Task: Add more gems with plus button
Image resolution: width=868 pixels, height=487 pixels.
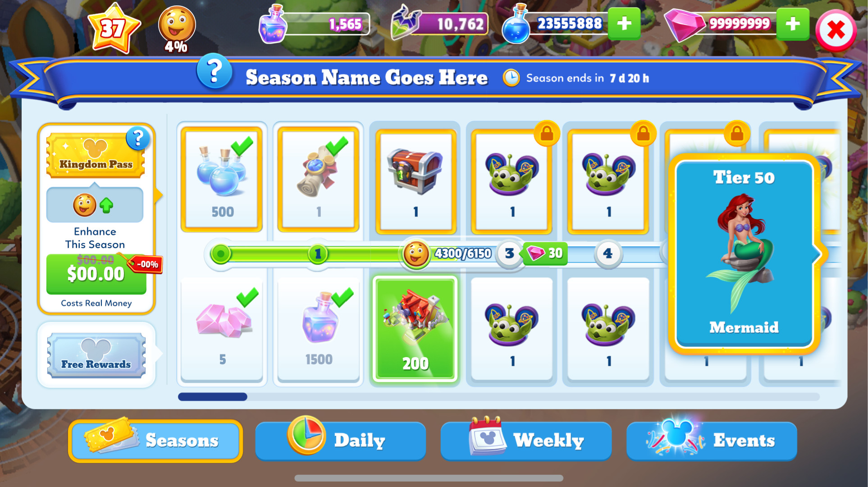Action: click(x=793, y=23)
